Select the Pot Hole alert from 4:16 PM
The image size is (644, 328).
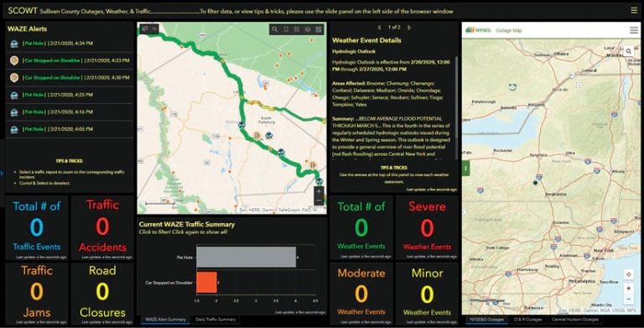coord(70,112)
